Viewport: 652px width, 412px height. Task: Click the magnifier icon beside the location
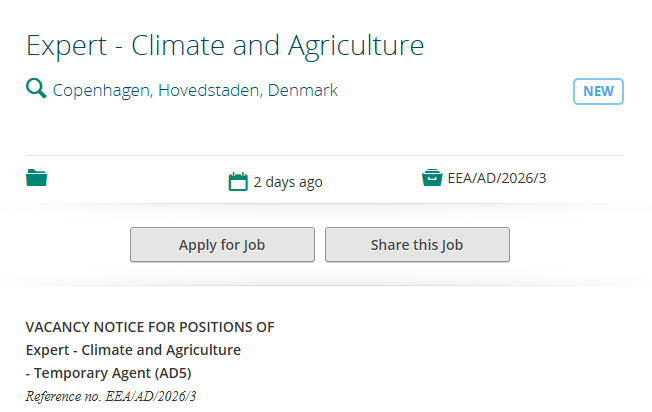point(36,89)
